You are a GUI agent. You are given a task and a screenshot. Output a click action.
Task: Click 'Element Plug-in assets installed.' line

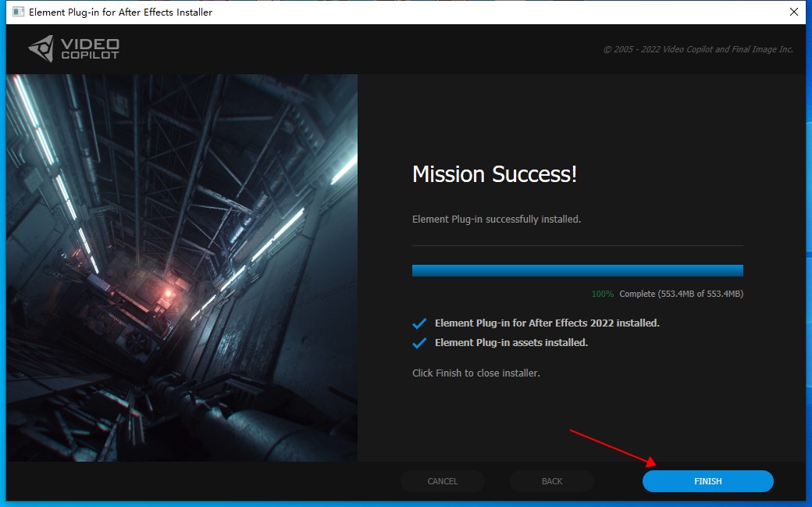tap(511, 343)
